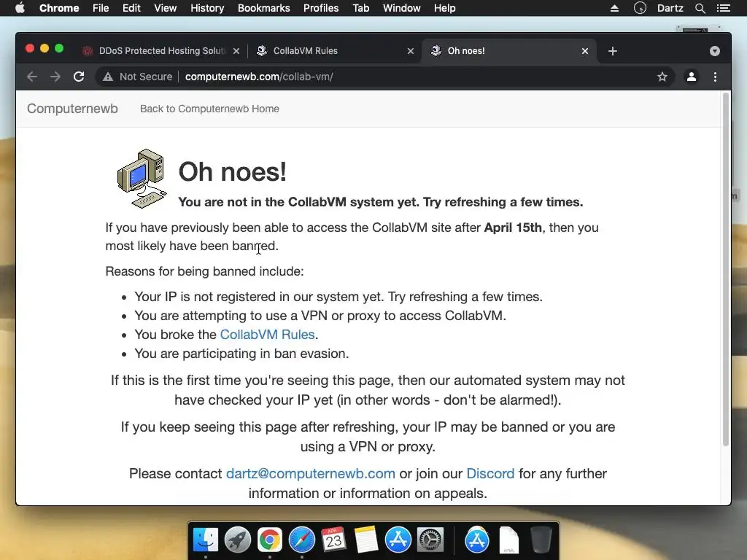Open Safari from the Dock

pos(301,540)
